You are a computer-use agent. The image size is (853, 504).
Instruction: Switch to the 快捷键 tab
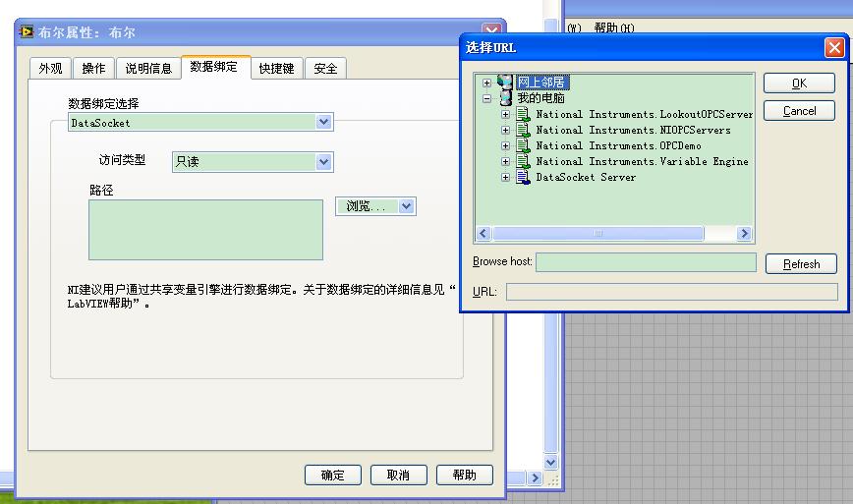pyautogui.click(x=276, y=68)
